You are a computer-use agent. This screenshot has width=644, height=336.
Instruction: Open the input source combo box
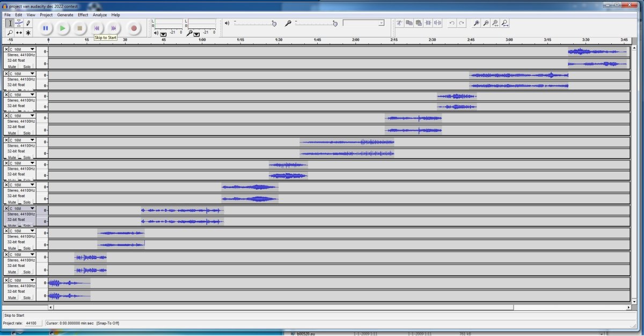tap(363, 23)
